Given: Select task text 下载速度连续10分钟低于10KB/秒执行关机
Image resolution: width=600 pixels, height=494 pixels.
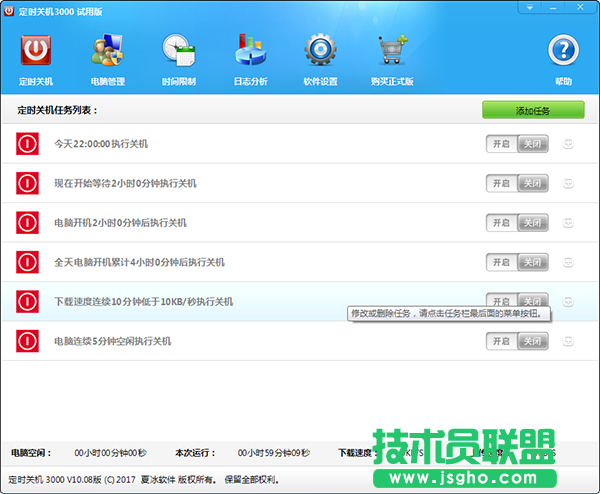Looking at the screenshot, I should [x=143, y=302].
